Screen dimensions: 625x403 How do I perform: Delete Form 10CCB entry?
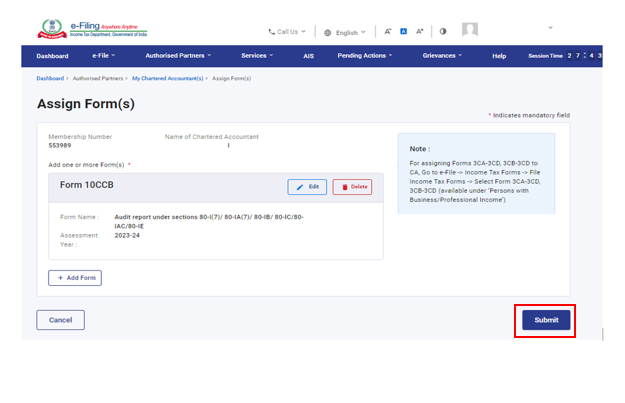(351, 187)
